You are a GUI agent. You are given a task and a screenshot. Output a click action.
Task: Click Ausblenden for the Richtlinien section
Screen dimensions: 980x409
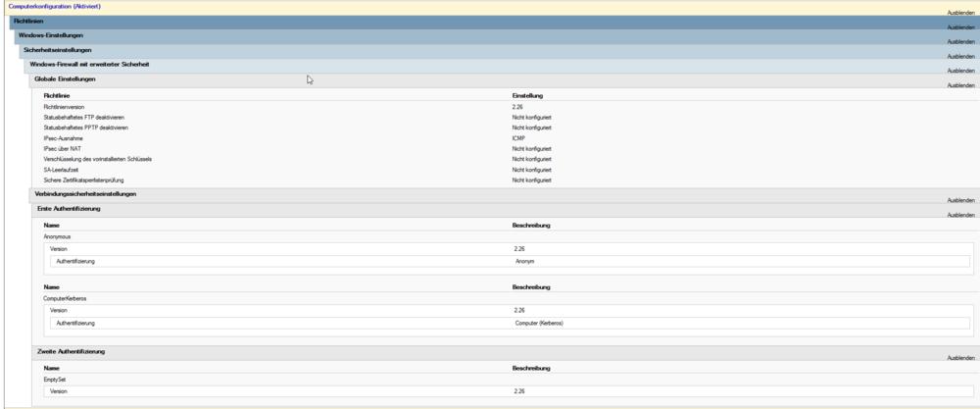(x=960, y=27)
